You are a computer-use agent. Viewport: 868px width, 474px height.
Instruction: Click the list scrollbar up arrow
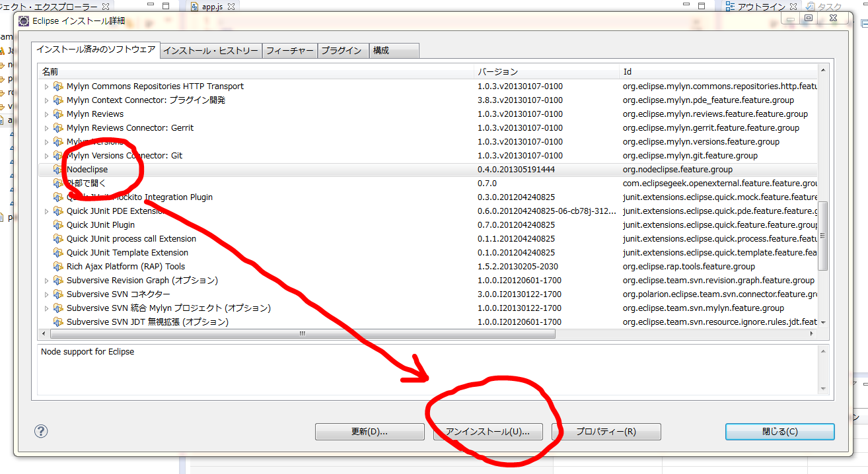coord(823,69)
